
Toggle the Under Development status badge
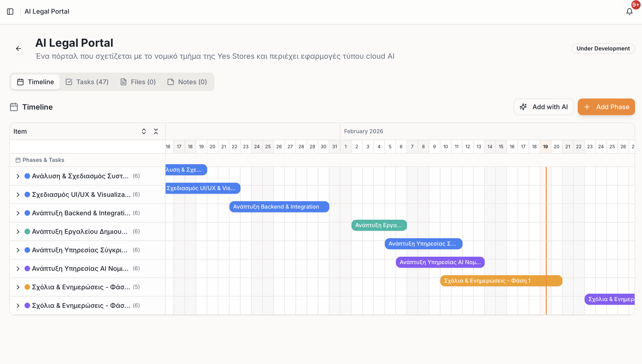(603, 48)
